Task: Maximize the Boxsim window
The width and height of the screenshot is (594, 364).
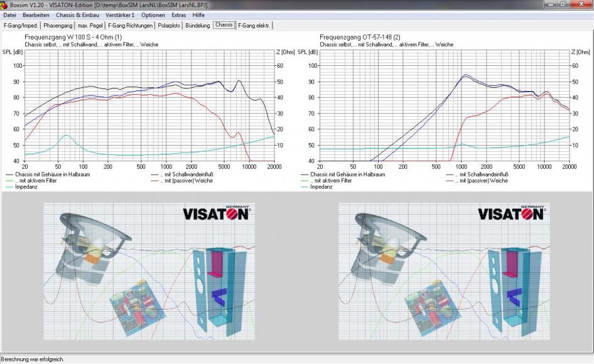Action: (x=563, y=4)
